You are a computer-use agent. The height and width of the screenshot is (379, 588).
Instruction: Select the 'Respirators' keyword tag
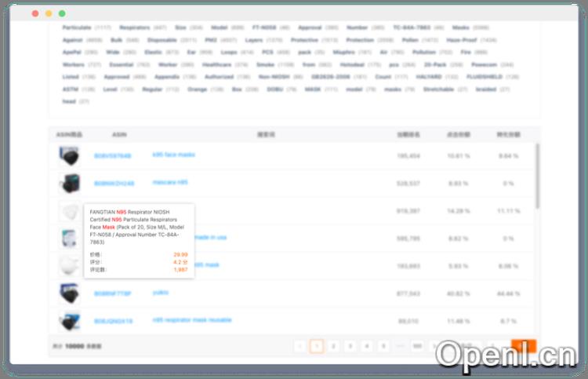click(x=135, y=27)
